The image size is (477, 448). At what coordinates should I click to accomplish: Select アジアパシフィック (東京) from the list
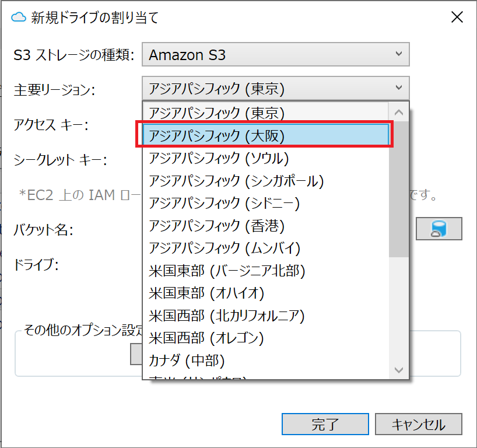click(216, 112)
